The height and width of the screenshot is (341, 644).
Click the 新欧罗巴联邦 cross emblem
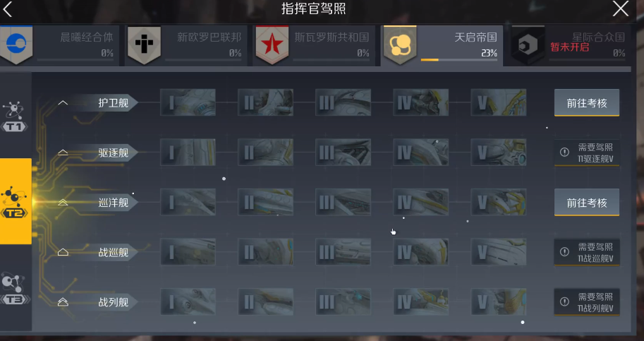tap(144, 44)
